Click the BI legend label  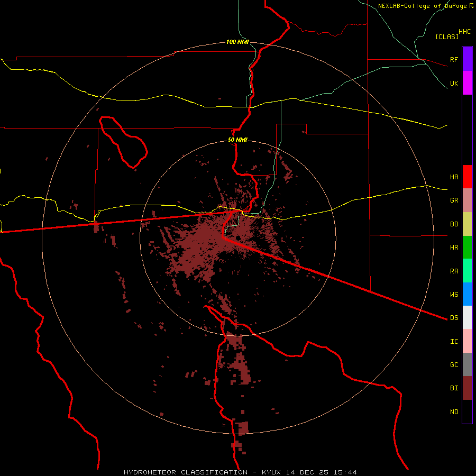(454, 388)
